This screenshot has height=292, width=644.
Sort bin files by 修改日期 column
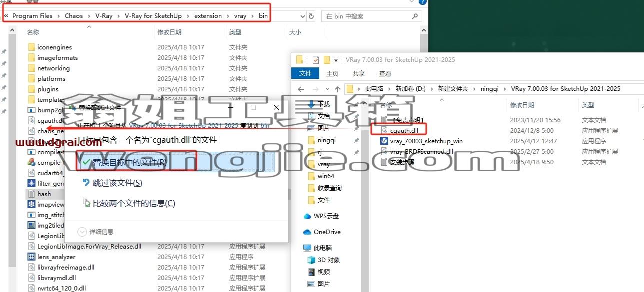[170, 32]
